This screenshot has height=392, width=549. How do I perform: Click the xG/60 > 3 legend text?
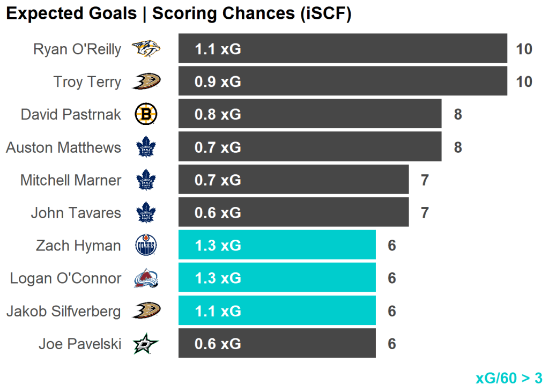point(509,378)
